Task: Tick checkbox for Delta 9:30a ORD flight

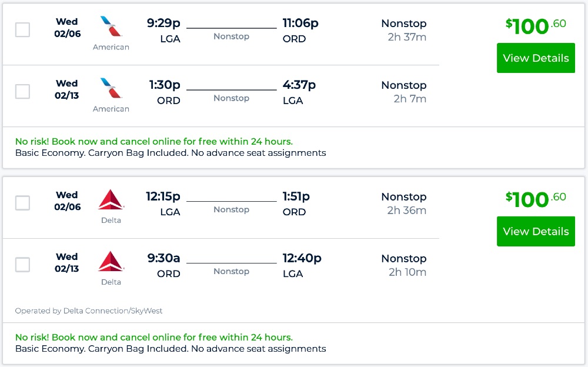Action: click(22, 265)
